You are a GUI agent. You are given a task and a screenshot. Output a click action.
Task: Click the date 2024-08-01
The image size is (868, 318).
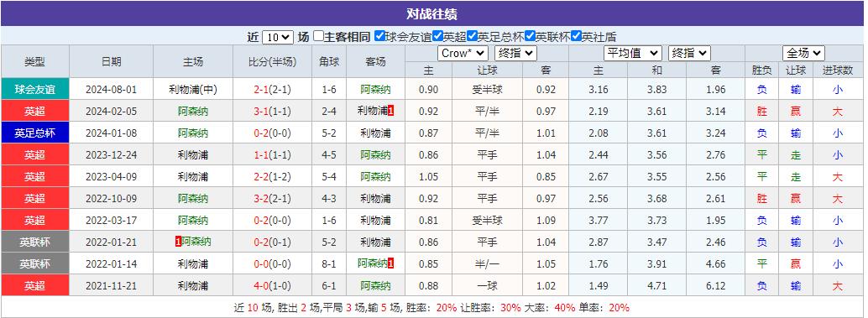point(112,89)
